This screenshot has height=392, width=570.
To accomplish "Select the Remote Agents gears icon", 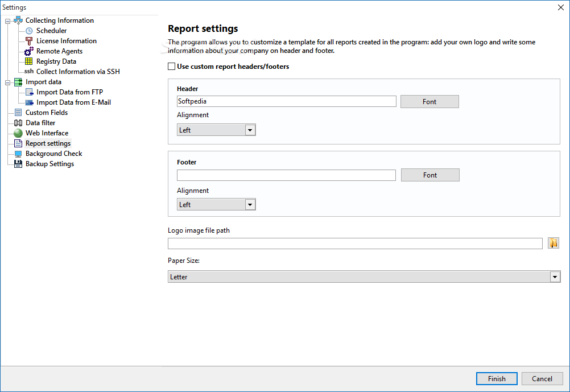I will (29, 51).
